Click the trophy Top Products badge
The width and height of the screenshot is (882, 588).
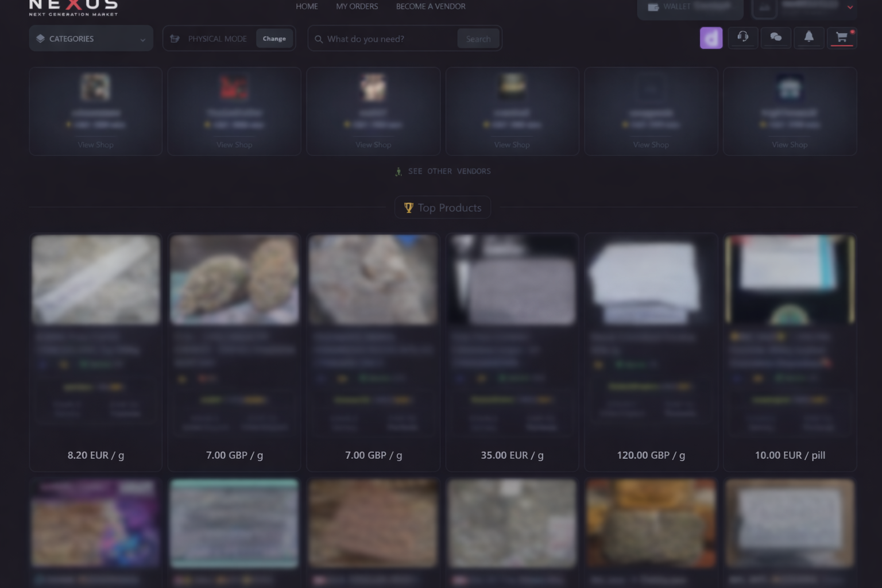tap(443, 208)
